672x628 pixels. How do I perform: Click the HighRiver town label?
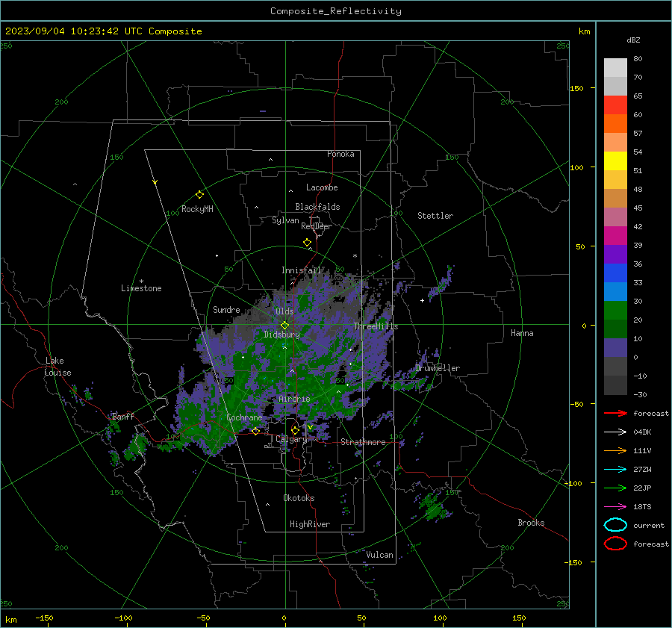[x=310, y=524]
